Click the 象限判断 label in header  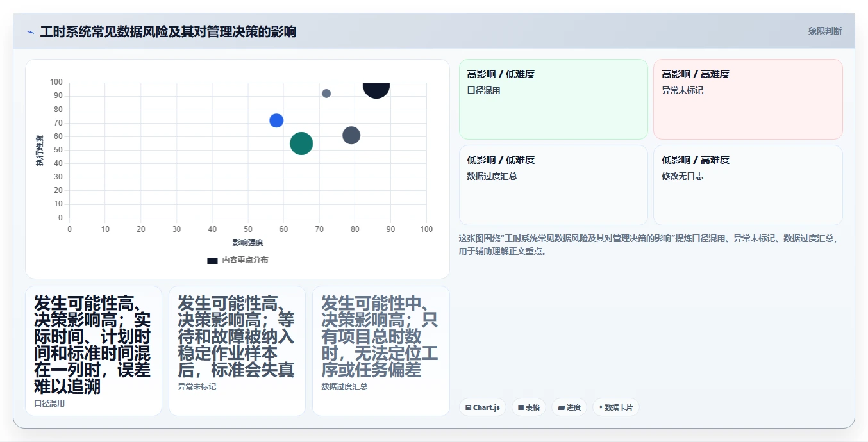824,31
